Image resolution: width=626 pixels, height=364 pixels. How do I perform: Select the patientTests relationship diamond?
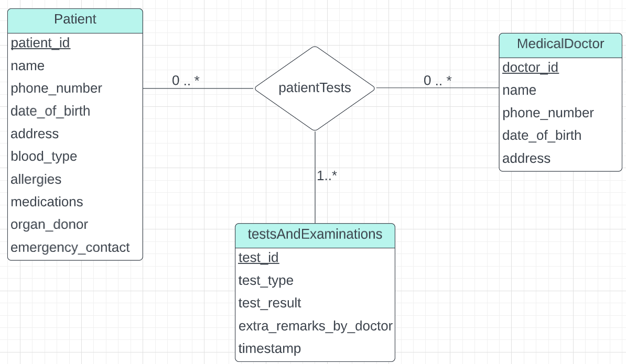315,88
